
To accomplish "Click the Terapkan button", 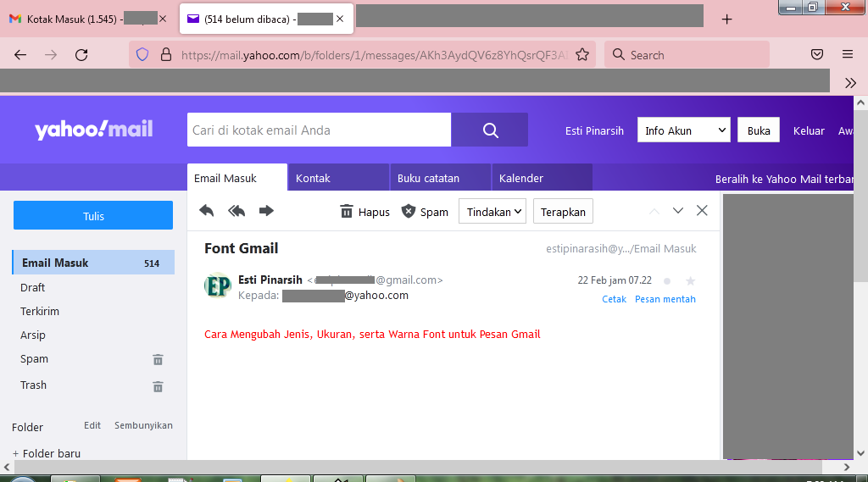I will pyautogui.click(x=563, y=212).
